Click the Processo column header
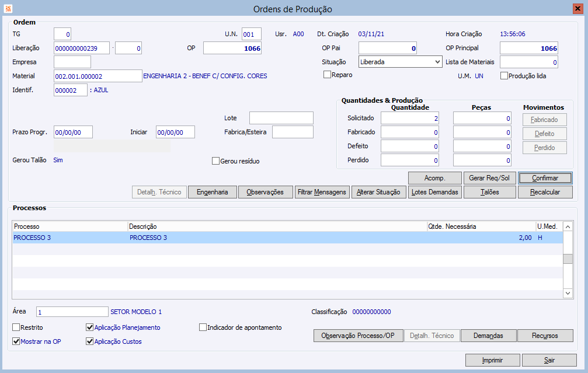 click(x=70, y=226)
